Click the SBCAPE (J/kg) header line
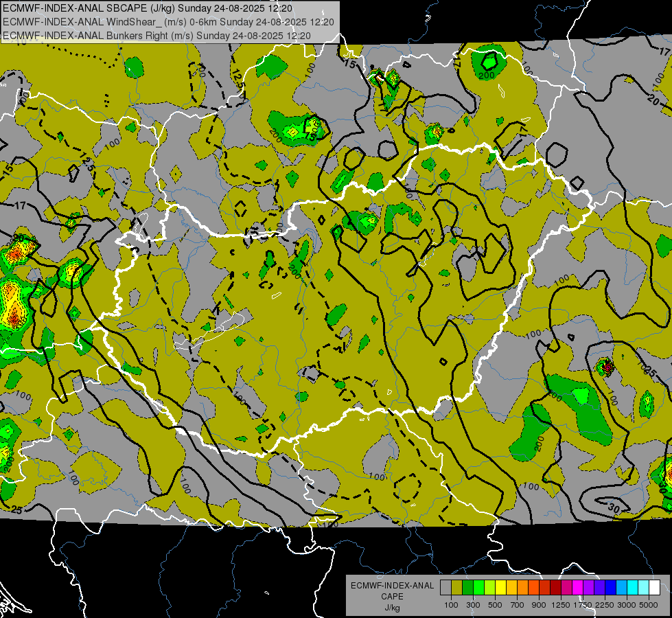 click(x=148, y=8)
